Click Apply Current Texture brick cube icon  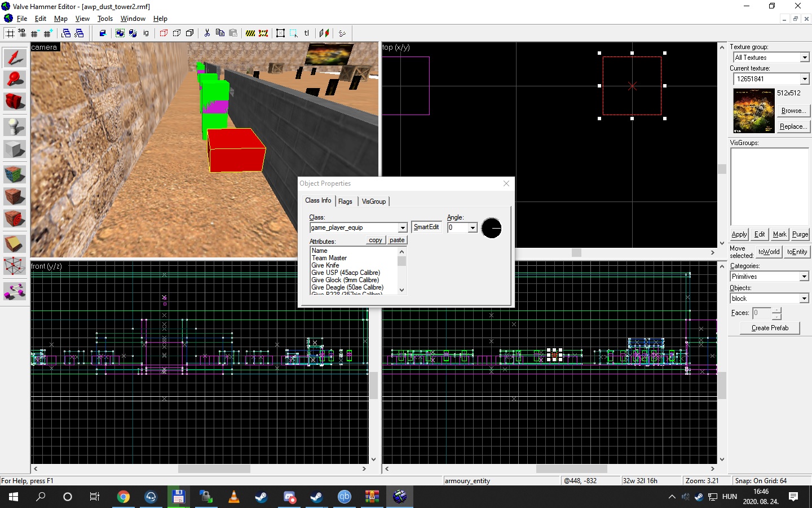pos(15,196)
